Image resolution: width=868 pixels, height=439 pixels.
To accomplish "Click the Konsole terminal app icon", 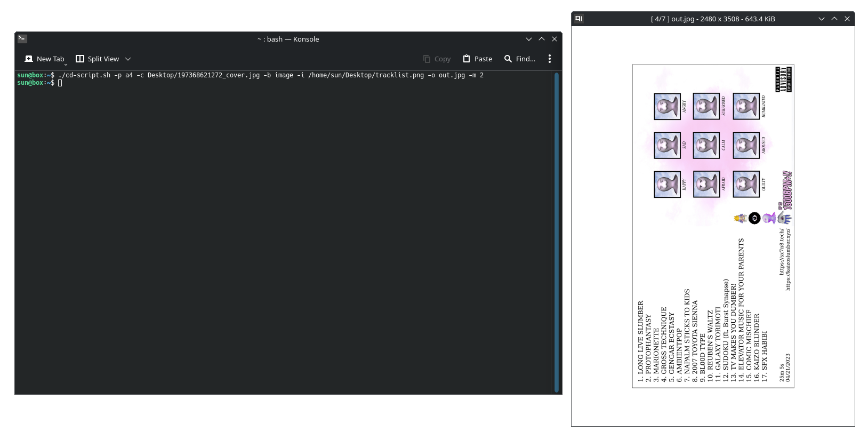I will coord(22,39).
